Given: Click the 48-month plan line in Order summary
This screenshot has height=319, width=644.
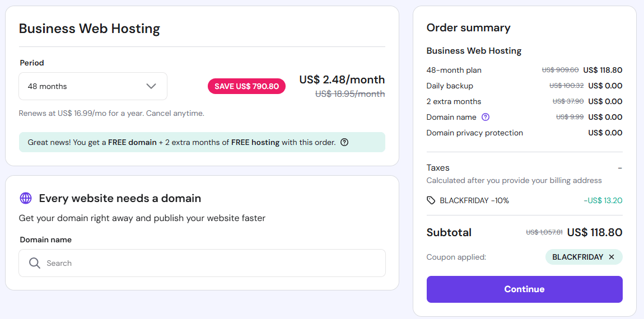Looking at the screenshot, I should (x=454, y=70).
